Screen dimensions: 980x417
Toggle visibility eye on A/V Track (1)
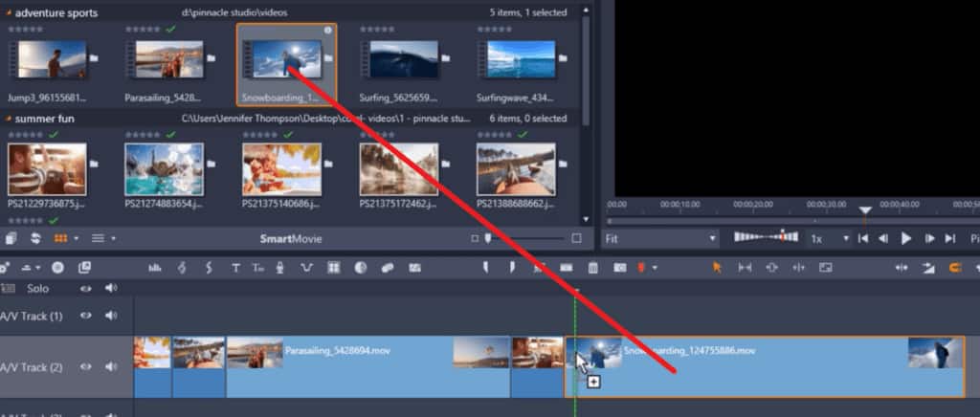tap(86, 315)
